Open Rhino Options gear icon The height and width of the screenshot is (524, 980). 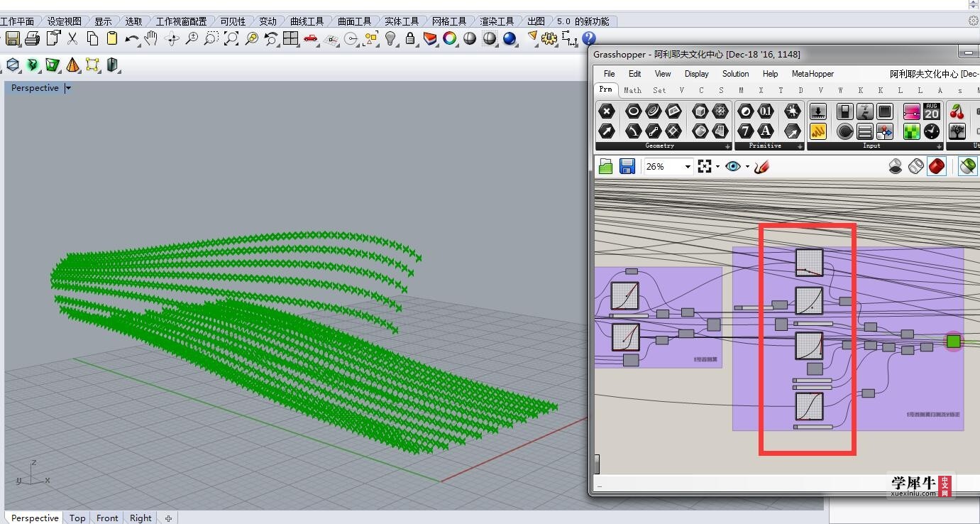[550, 38]
